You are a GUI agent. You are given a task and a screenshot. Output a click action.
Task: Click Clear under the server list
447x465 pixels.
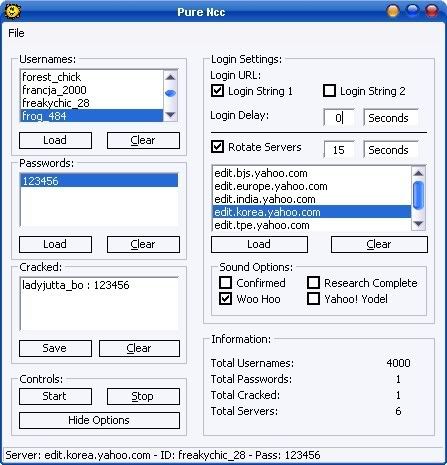click(379, 244)
